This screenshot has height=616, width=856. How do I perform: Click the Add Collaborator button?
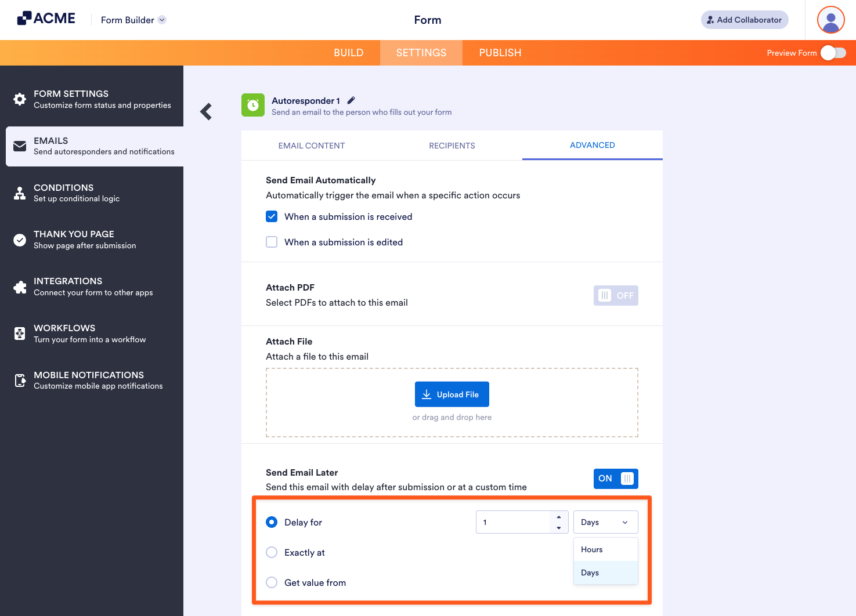click(x=744, y=19)
